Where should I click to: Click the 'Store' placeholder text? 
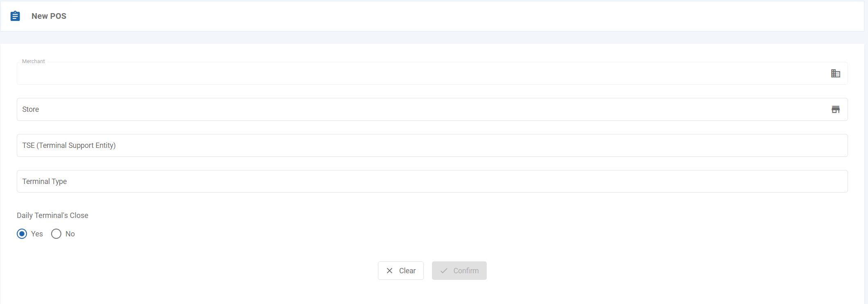pyautogui.click(x=31, y=109)
